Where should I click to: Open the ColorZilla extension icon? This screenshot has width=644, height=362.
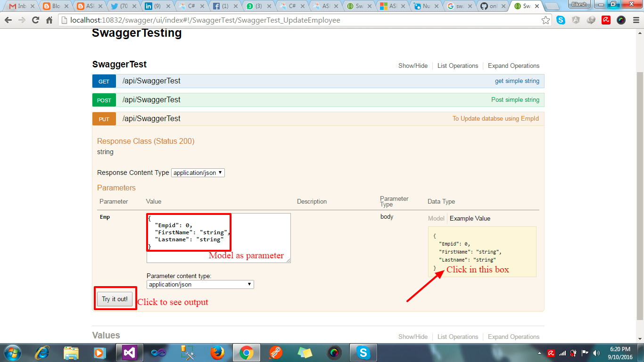coord(620,20)
